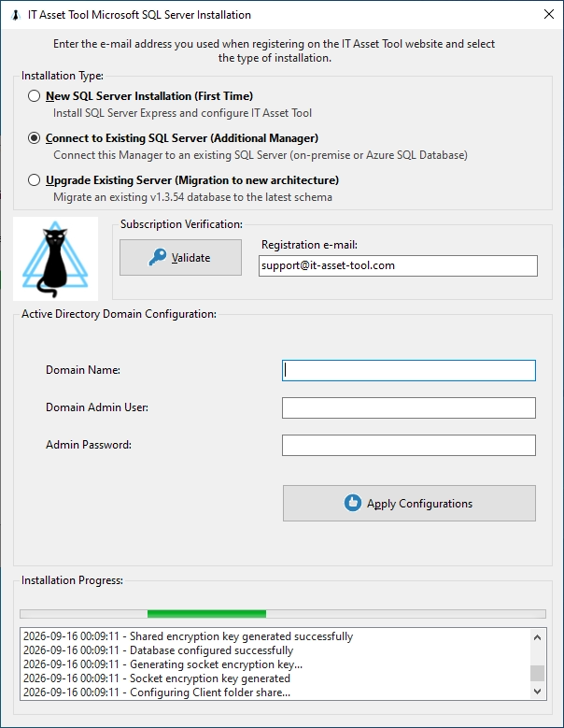Image resolution: width=564 pixels, height=728 pixels.
Task: Click the Registration e-mail field
Action: [x=398, y=265]
